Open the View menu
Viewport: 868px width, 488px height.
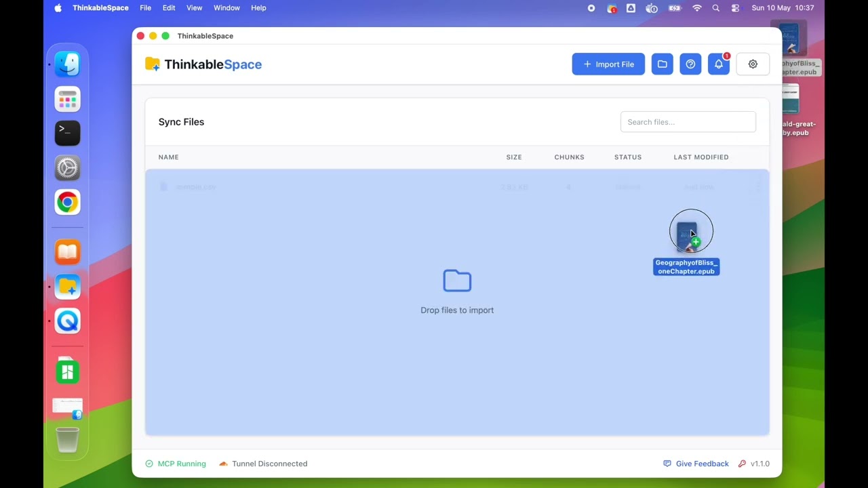[194, 8]
